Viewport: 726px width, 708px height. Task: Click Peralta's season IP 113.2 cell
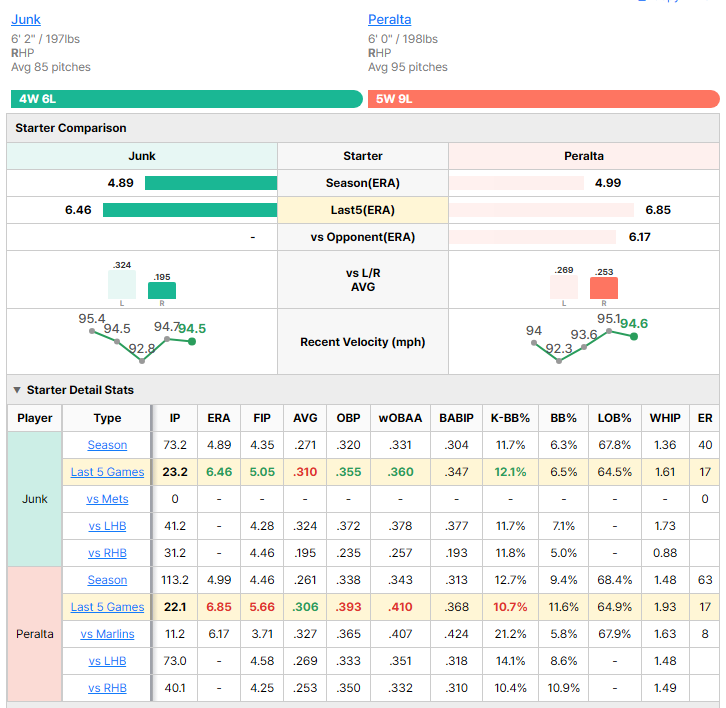coord(175,580)
